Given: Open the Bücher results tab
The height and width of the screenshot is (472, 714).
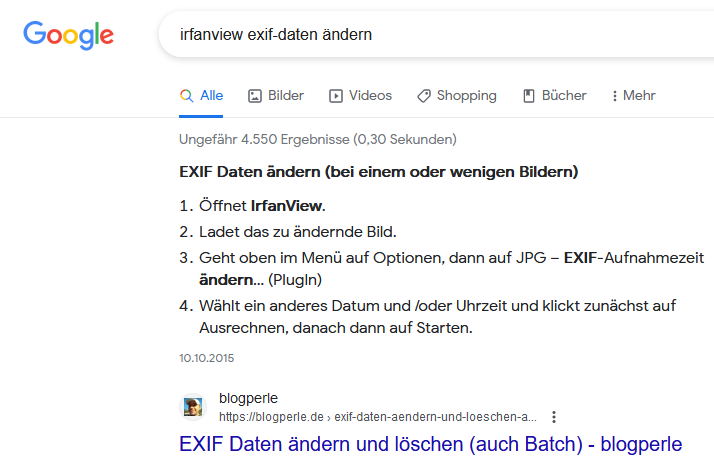Looking at the screenshot, I should tap(555, 96).
